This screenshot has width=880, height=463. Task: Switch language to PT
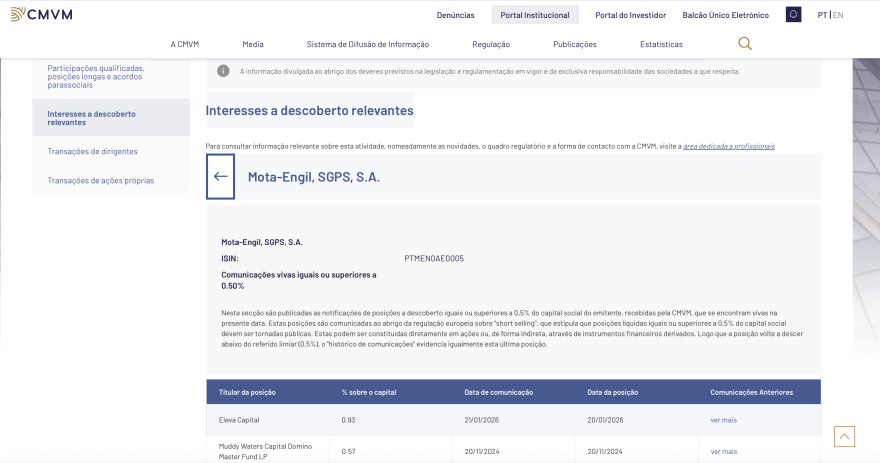(x=822, y=15)
